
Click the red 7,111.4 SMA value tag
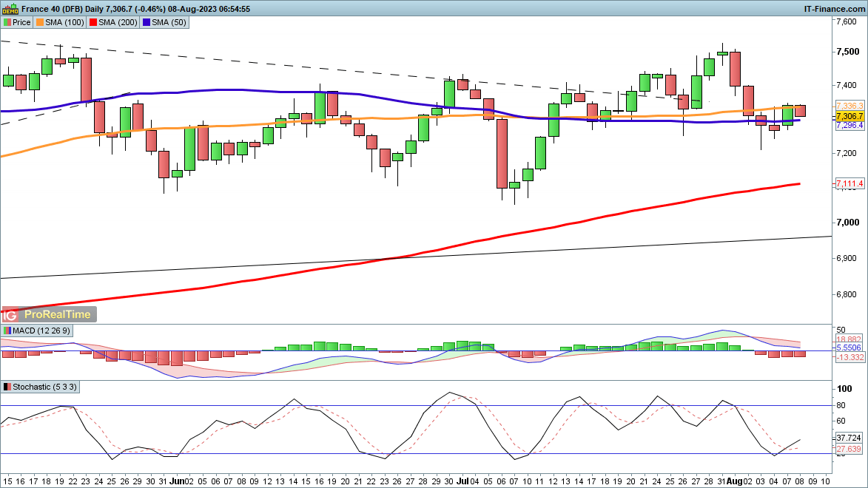click(x=850, y=183)
